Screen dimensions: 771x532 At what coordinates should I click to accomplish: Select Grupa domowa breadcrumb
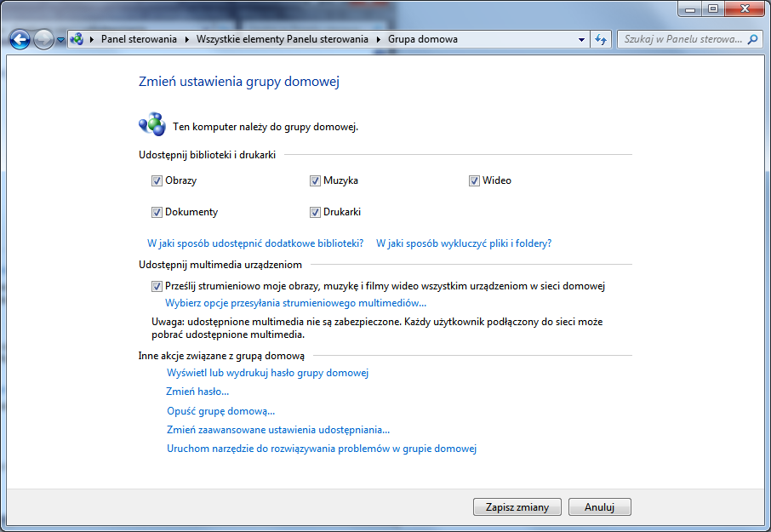pyautogui.click(x=423, y=39)
